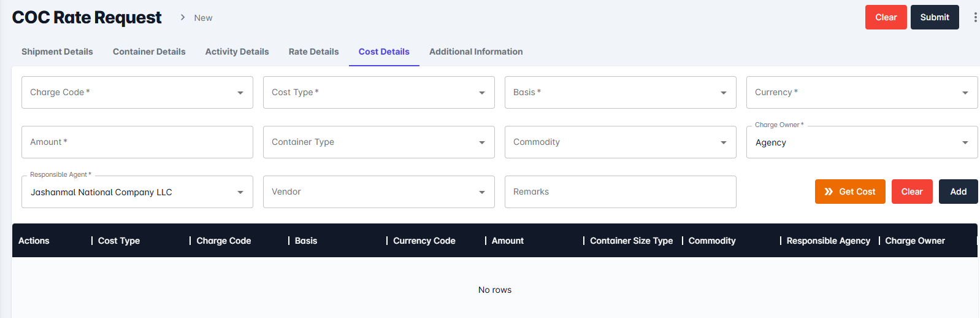
Task: Select the Container Type dropdown
Action: pyautogui.click(x=378, y=142)
